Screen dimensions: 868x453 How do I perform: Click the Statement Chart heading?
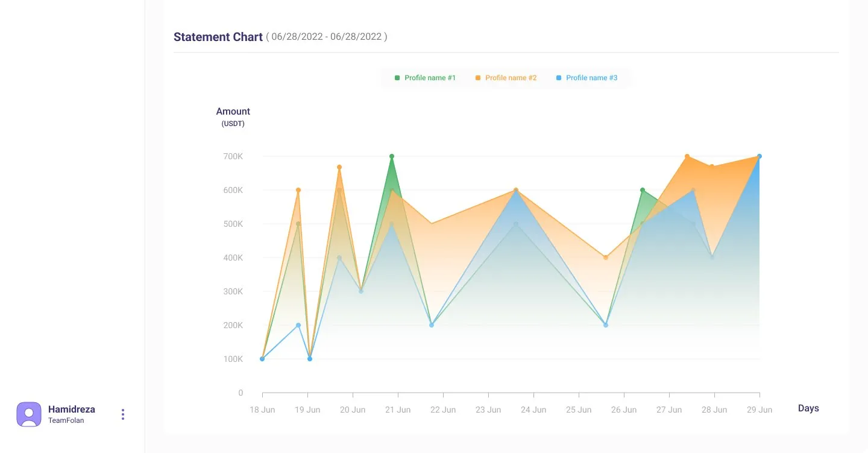(x=218, y=37)
